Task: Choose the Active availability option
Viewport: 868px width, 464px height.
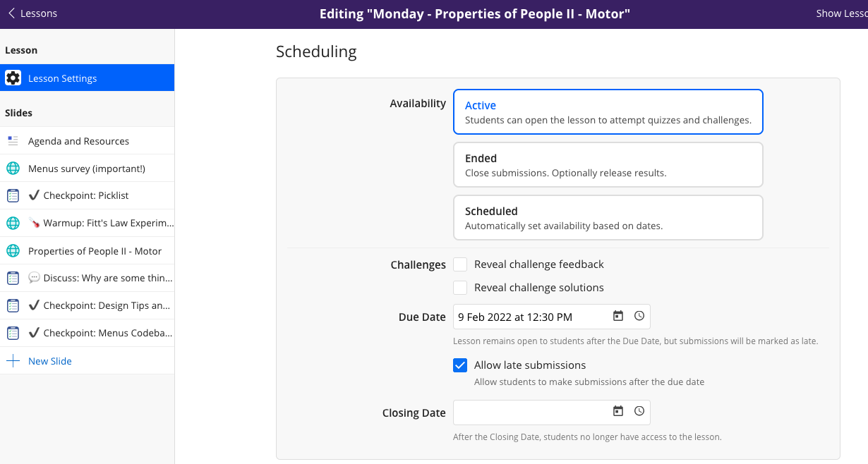Action: coord(608,112)
